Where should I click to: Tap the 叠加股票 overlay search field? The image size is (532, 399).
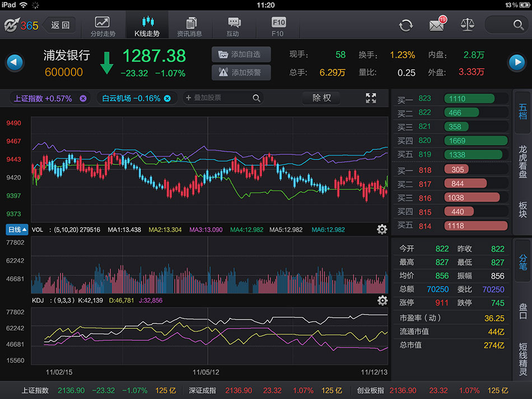(x=222, y=98)
